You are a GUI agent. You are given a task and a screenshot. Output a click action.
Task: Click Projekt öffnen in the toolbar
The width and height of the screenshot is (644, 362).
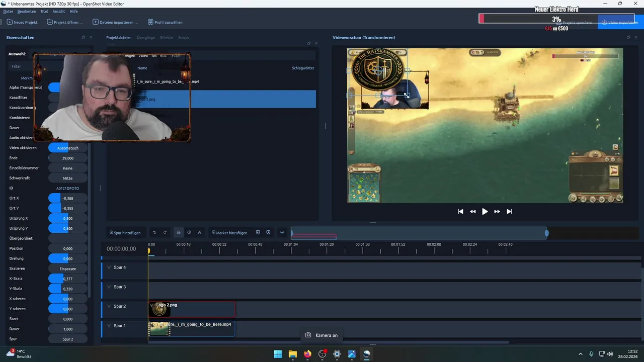coord(65,22)
